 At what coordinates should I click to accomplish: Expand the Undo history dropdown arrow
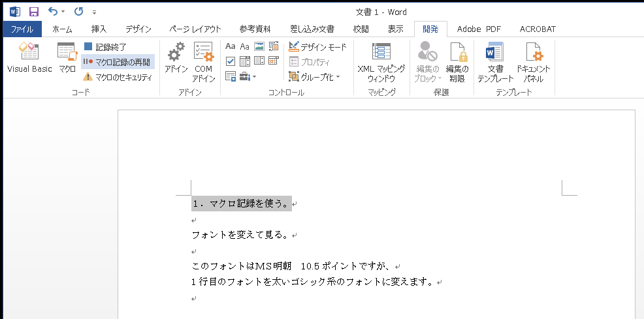coord(63,12)
